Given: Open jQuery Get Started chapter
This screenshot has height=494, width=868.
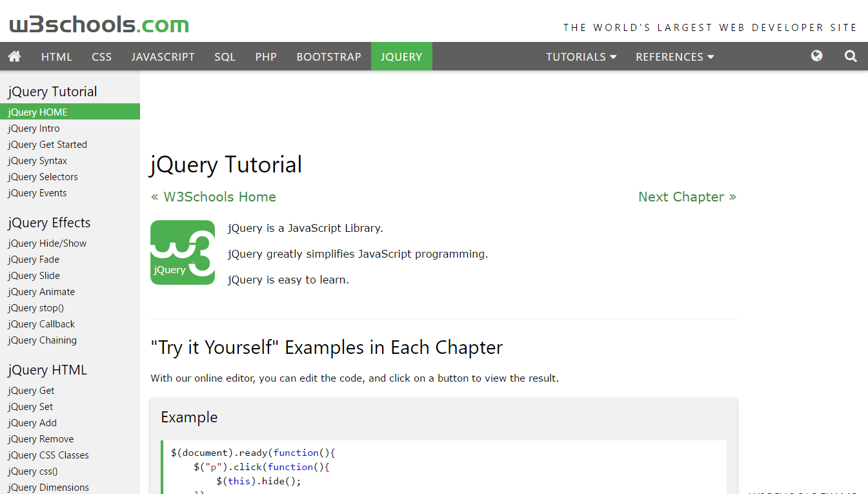Looking at the screenshot, I should click(x=70, y=144).
